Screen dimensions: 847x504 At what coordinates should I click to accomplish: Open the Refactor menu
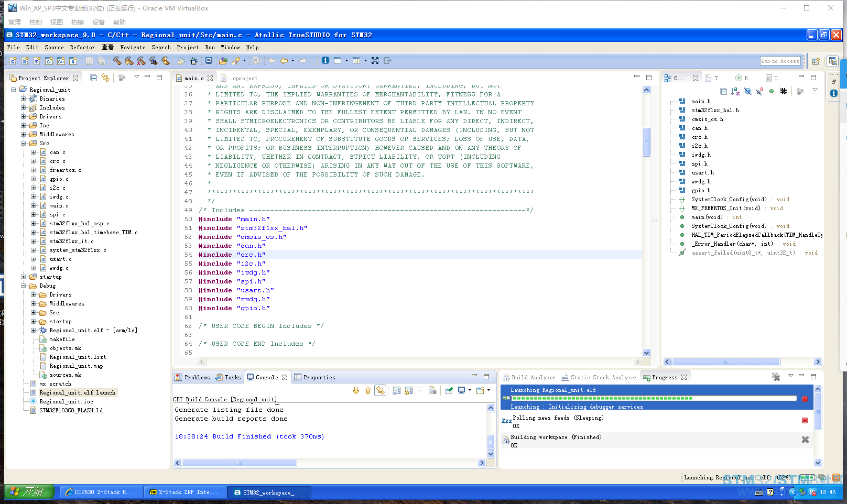pos(82,47)
